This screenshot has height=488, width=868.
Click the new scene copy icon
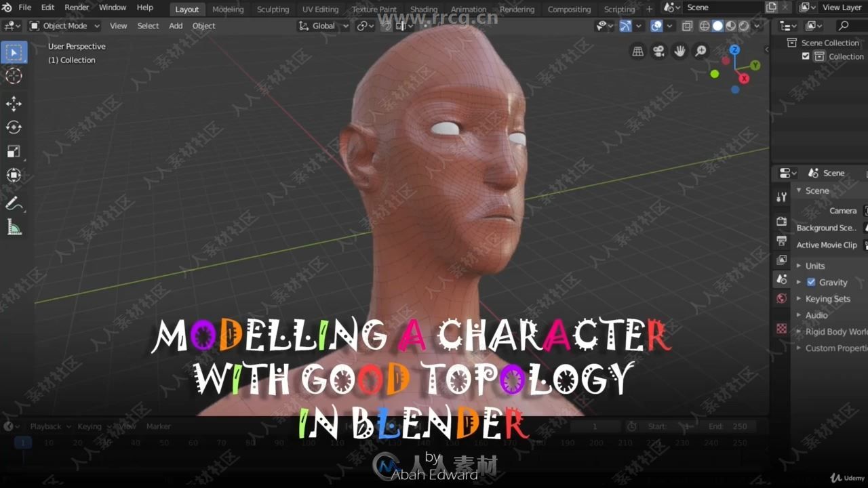pos(771,7)
